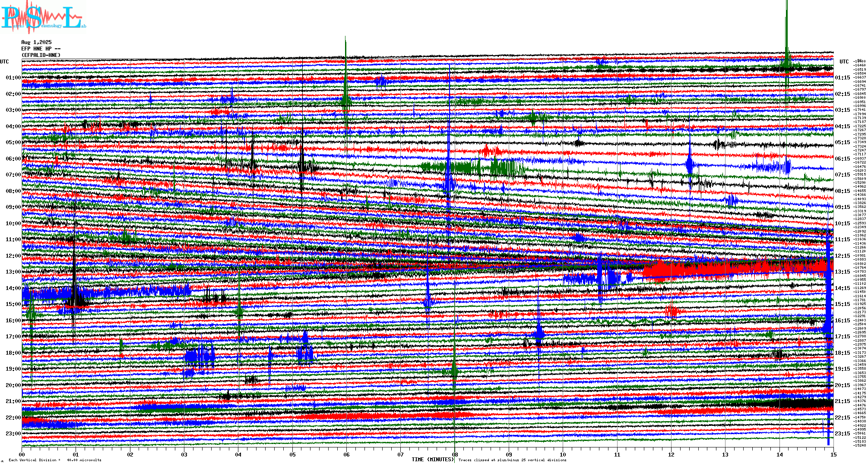Click the '05:15' time label on the right

[843, 142]
